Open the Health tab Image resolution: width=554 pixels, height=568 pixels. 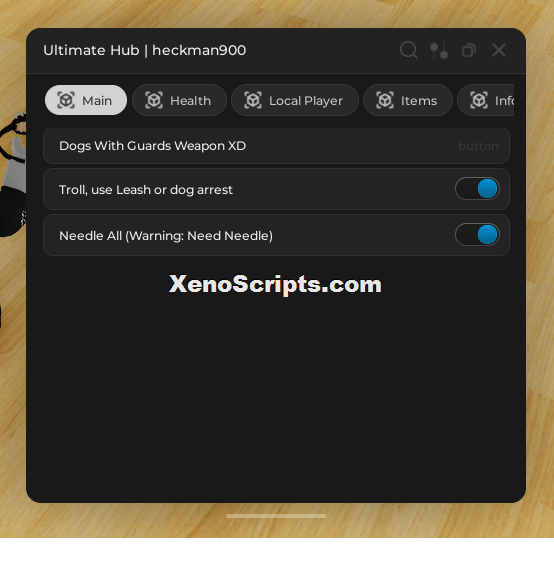tap(179, 100)
